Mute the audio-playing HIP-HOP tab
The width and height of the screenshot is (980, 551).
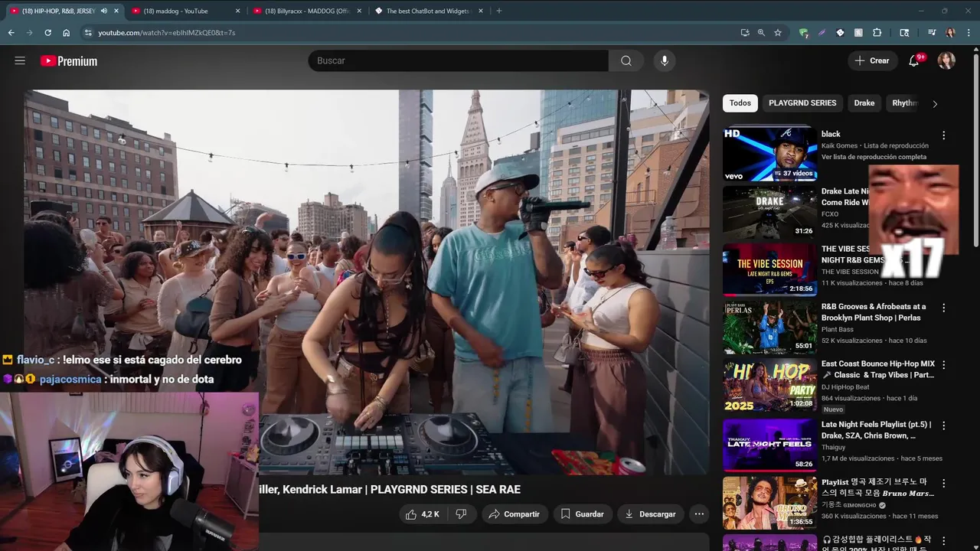[x=104, y=11]
